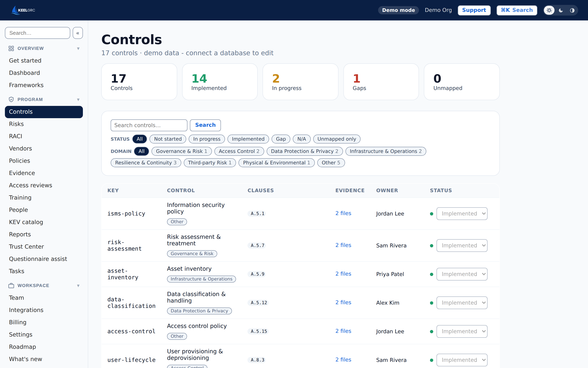
Task: Open status dropdown for user-lifecycle
Action: [462, 360]
